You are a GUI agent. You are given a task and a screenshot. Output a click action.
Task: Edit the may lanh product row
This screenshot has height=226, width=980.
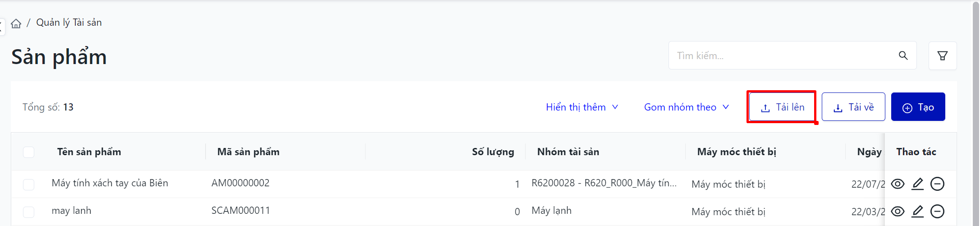pos(917,212)
